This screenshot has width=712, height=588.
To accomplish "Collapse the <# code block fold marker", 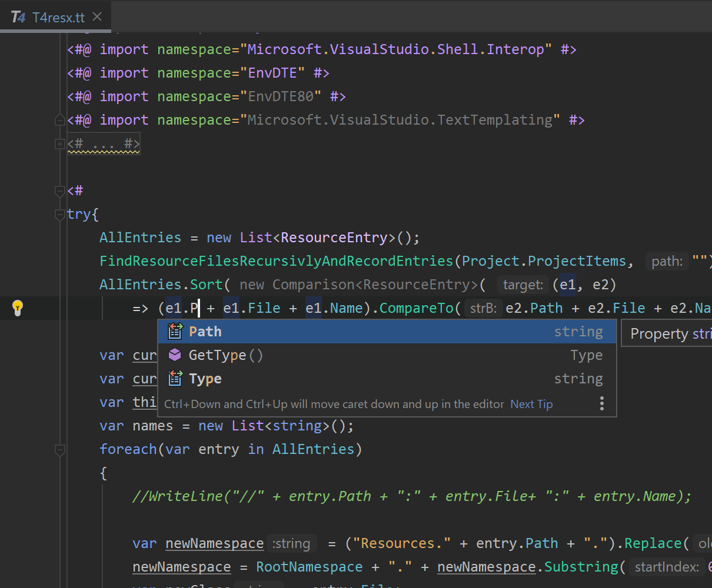I will (59, 191).
